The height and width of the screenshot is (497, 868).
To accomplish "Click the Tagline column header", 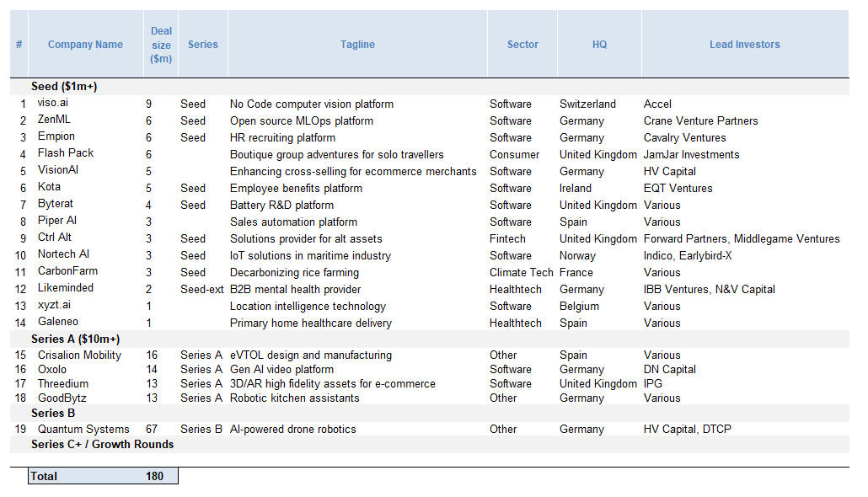I will click(x=357, y=45).
